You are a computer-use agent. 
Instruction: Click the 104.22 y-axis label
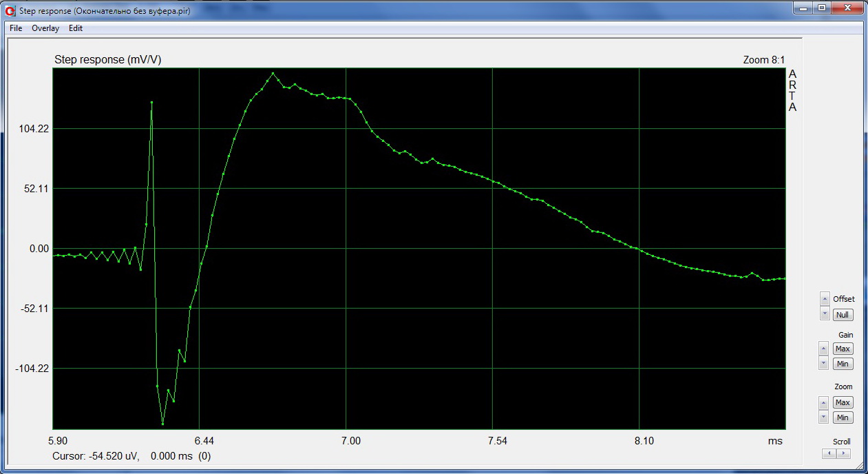[34, 129]
